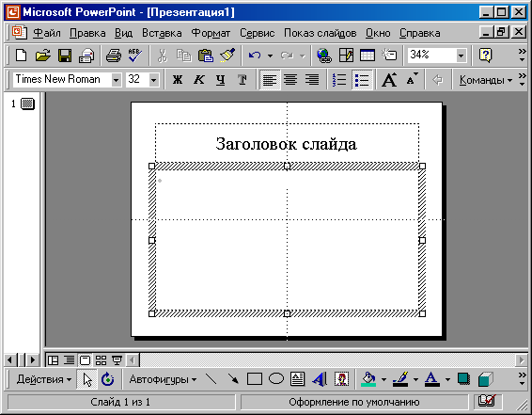Toggle bold formatting (Ж)
This screenshot has height=415, width=532.
tap(178, 80)
